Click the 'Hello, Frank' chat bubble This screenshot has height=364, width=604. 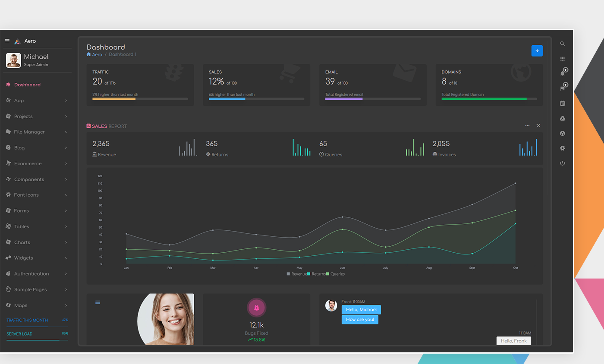pos(514,341)
